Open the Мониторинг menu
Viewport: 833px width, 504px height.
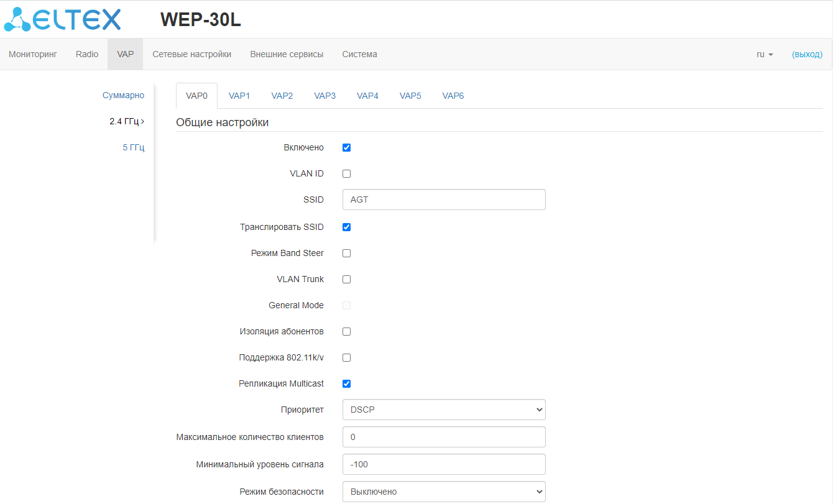coord(33,54)
